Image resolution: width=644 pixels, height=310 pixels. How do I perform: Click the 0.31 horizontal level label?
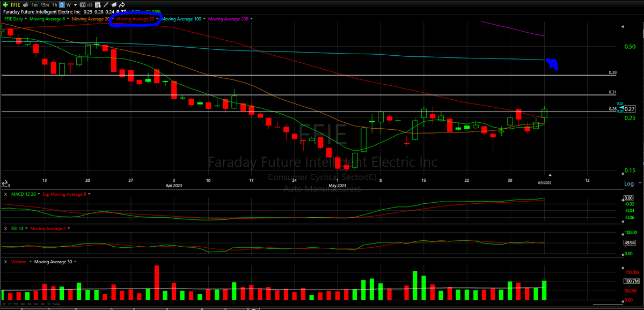(x=613, y=92)
